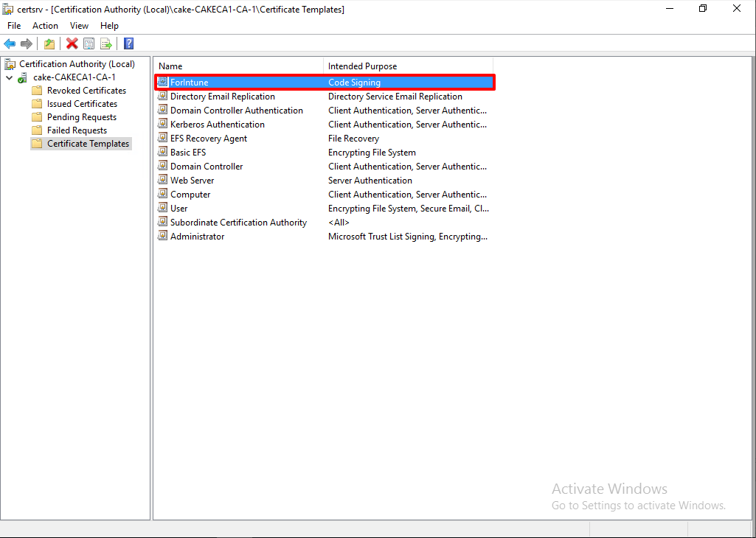This screenshot has width=756, height=538.
Task: Minimize the certsrv window
Action: 669,9
